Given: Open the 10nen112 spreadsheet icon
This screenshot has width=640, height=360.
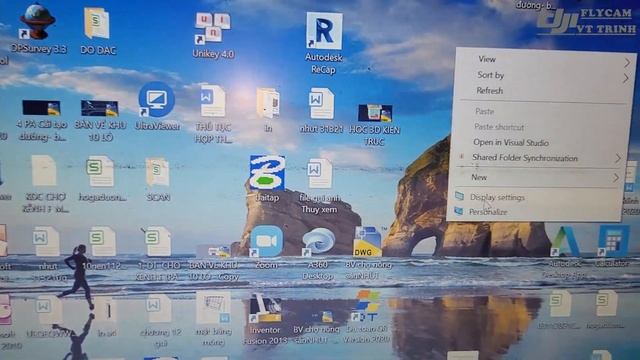Looking at the screenshot, I should coord(102,241).
